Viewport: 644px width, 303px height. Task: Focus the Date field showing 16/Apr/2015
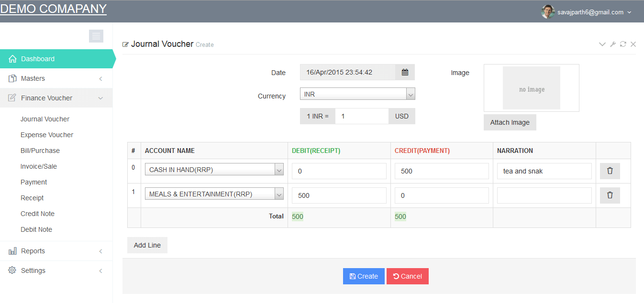tap(348, 72)
